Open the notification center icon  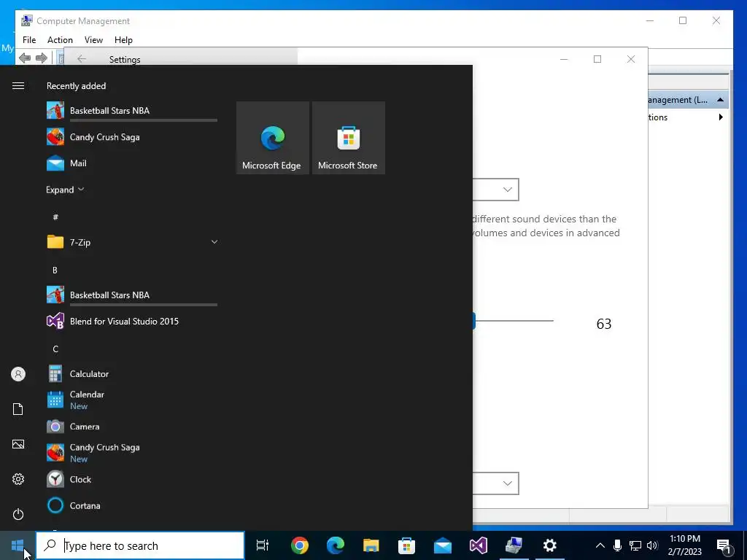click(x=724, y=545)
